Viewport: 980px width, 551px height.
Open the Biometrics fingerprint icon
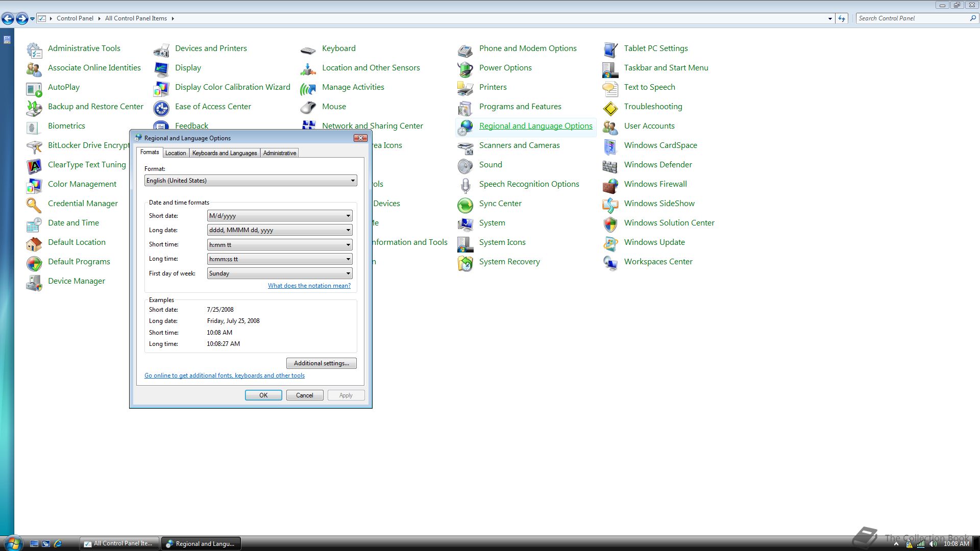coord(34,127)
